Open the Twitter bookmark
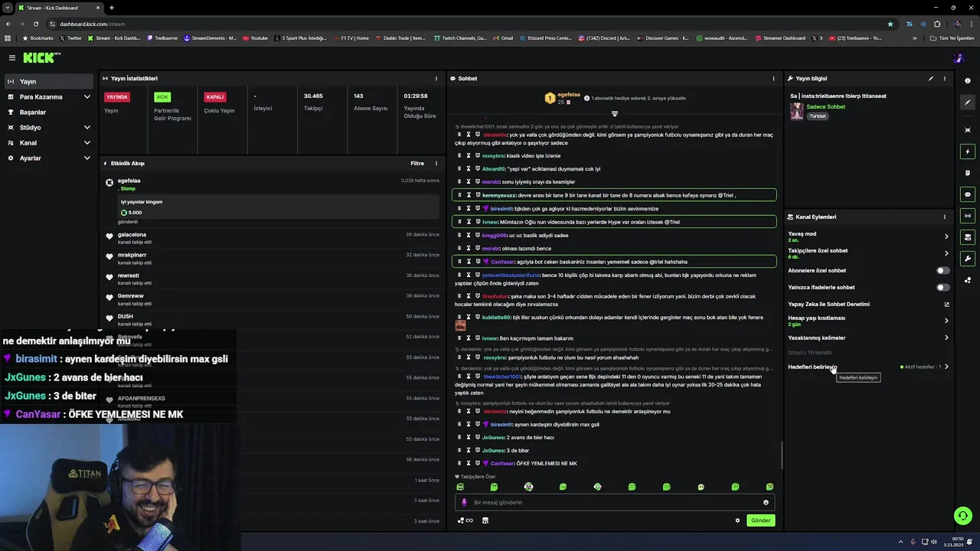980x551 pixels. (70, 37)
